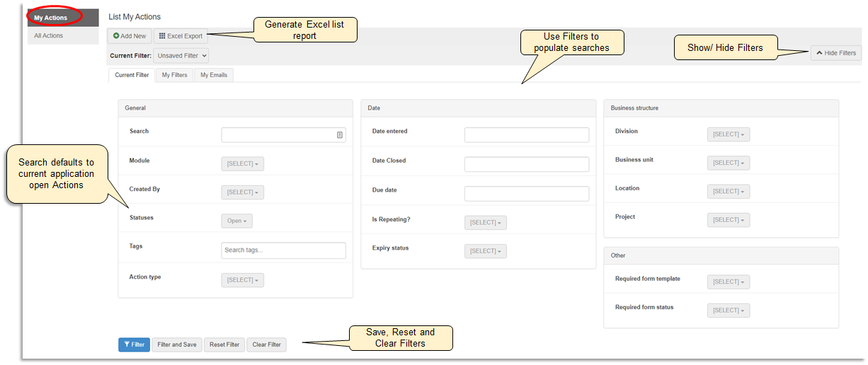
Task: Click the Search tags input field
Action: tap(283, 250)
